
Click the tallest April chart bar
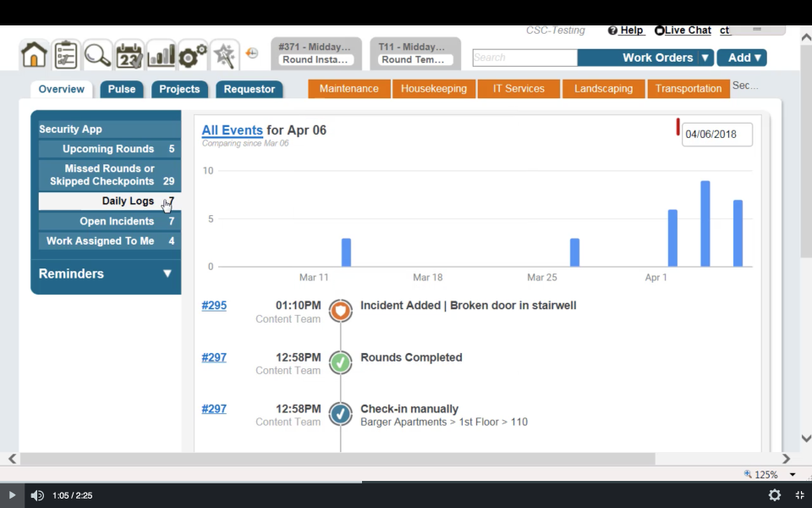click(705, 224)
